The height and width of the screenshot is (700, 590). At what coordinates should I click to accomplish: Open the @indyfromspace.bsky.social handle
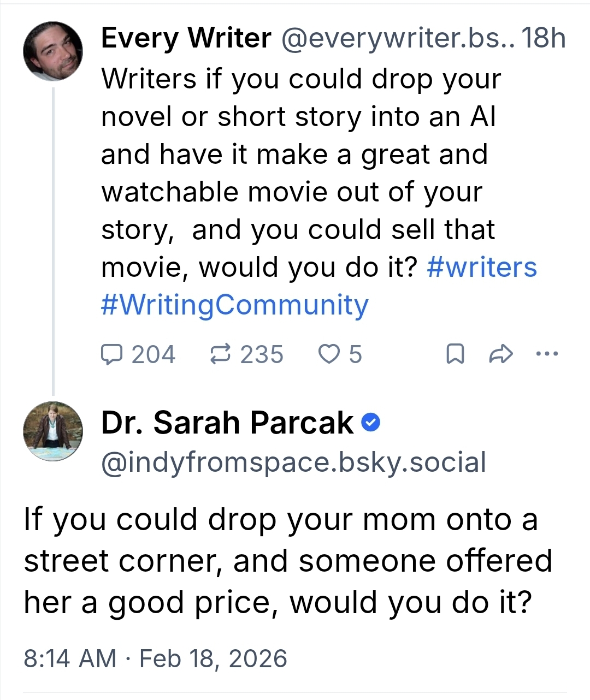(293, 462)
